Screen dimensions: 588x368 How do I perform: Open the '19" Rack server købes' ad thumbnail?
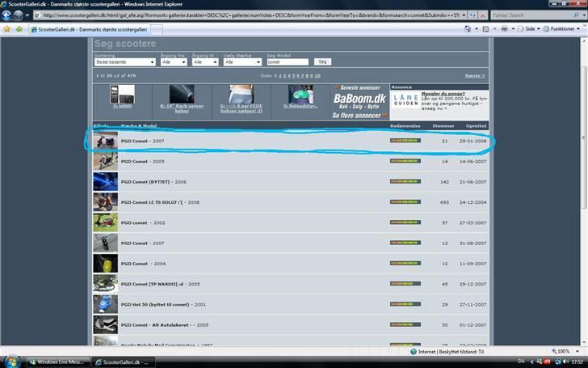pyautogui.click(x=182, y=94)
